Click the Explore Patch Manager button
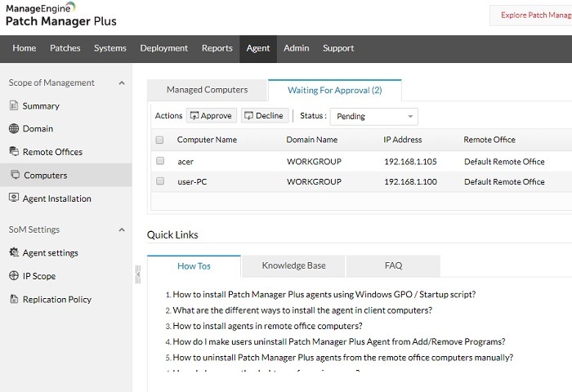Screen dimensions: 572x392 point(531,16)
